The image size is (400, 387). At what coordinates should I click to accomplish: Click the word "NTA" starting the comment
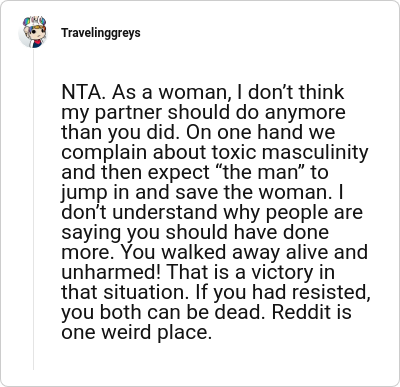coord(82,92)
